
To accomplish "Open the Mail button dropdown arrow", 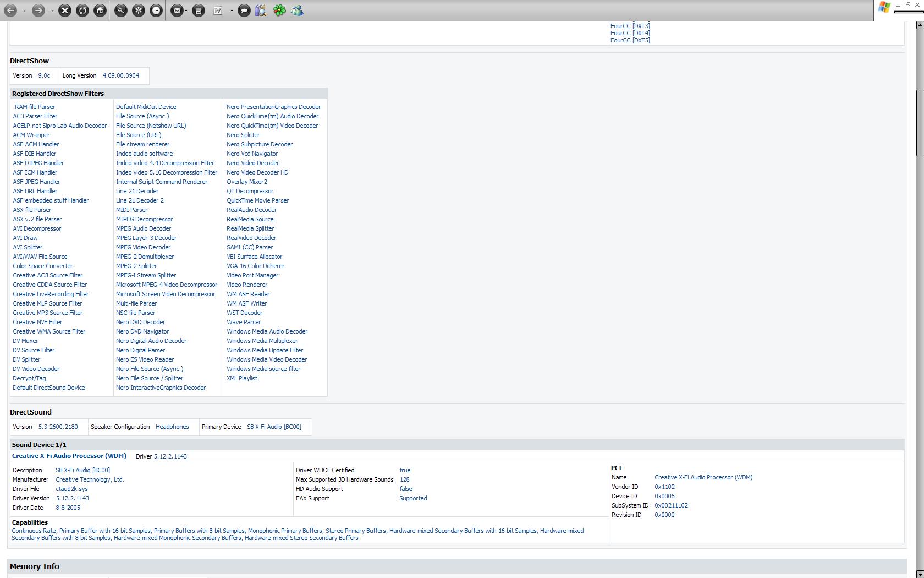I will point(186,10).
